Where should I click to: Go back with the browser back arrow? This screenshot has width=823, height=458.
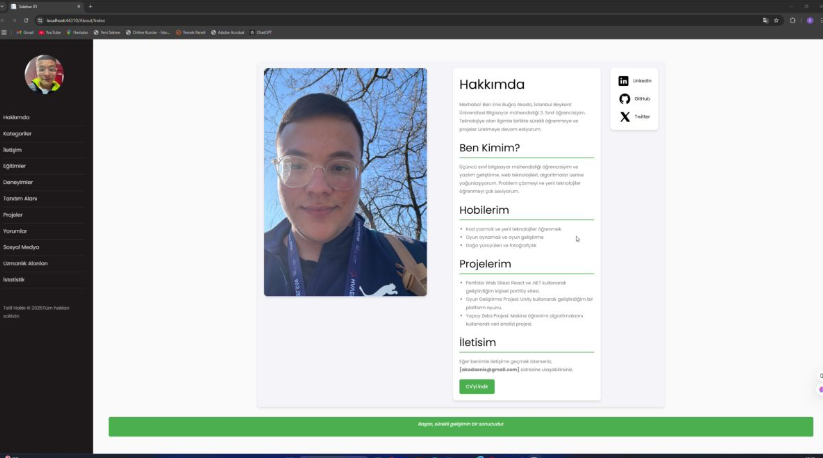click(3, 20)
